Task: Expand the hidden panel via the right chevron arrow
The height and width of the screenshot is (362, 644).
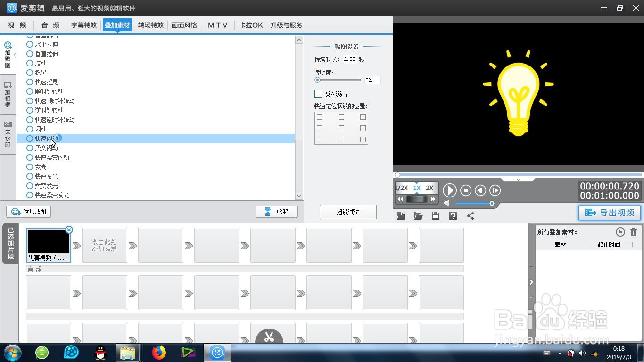Action: [x=531, y=282]
